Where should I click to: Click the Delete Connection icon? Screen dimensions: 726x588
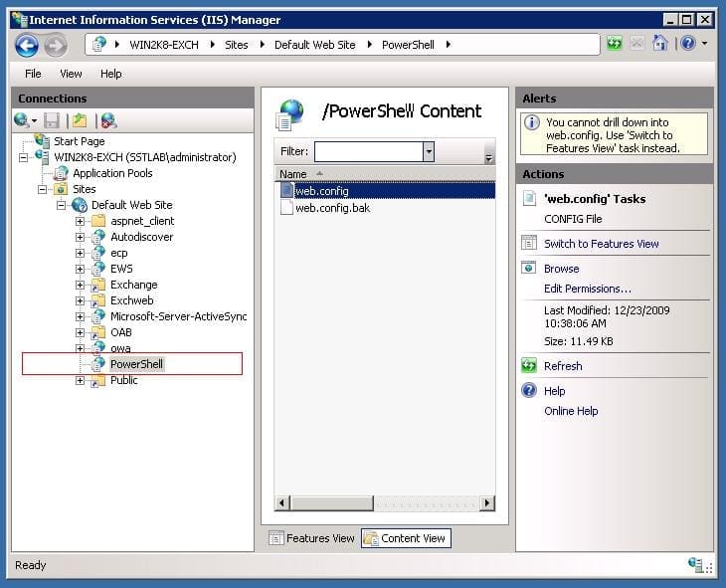(108, 120)
